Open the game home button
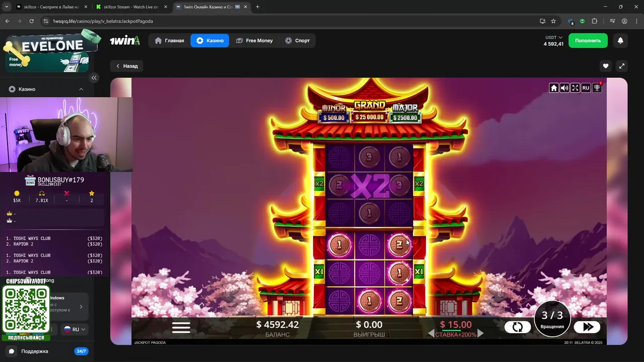Viewport: 644px width, 362px height. point(554,88)
